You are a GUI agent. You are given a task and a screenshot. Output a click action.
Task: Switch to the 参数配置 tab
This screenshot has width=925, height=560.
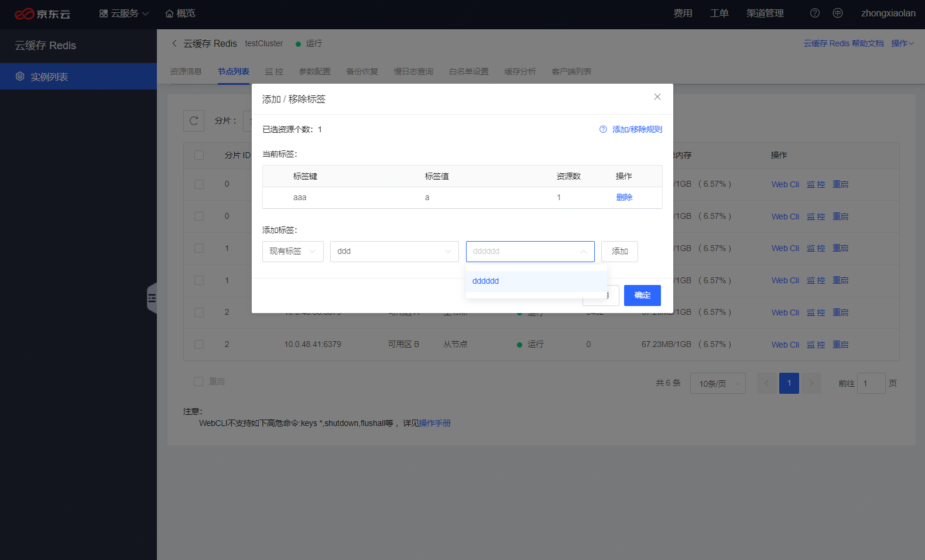pos(315,71)
